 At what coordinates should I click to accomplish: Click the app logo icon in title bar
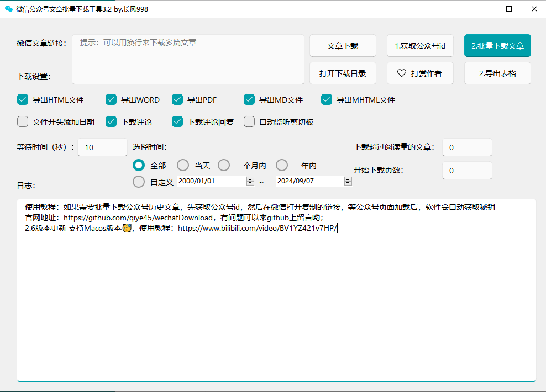click(8, 9)
